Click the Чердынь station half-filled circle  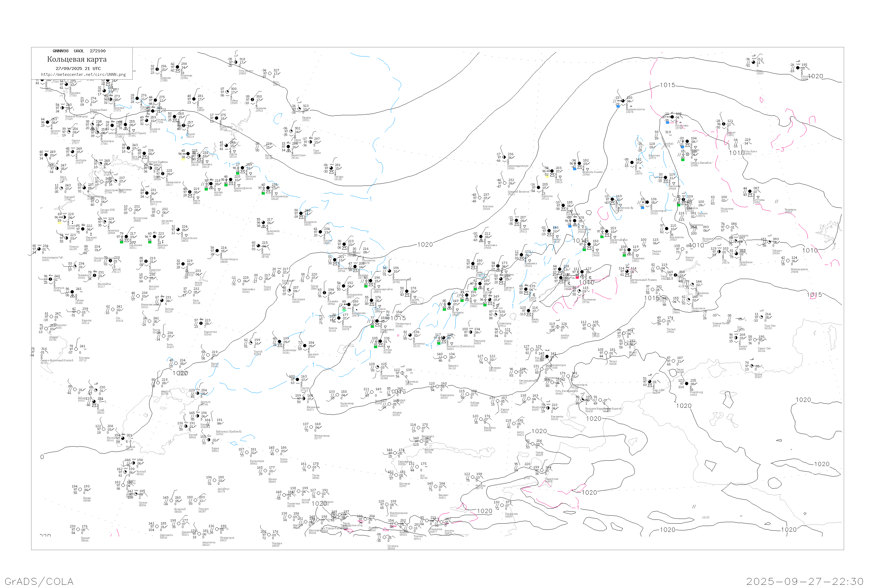click(x=253, y=100)
